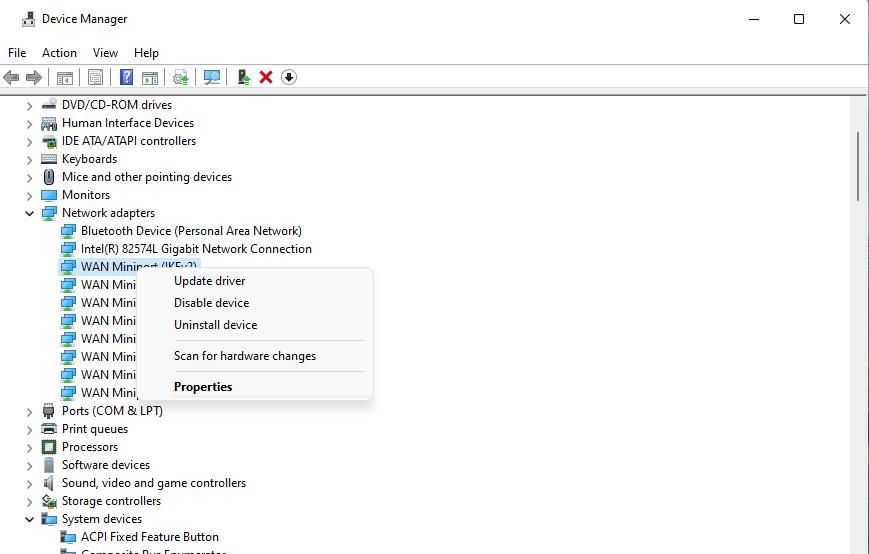This screenshot has height=554, width=869.
Task: Select Intel(R) 82574L Gigabit Network Connection
Action: click(196, 249)
